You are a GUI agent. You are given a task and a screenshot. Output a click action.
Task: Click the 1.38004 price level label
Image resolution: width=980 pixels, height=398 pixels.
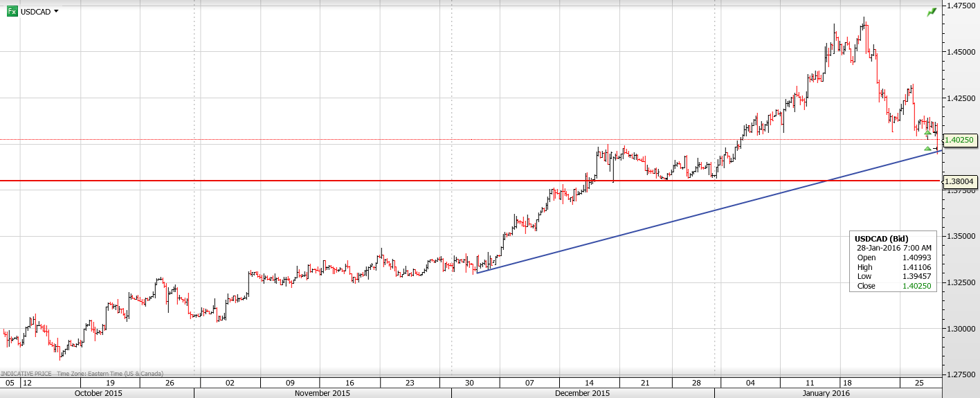959,182
